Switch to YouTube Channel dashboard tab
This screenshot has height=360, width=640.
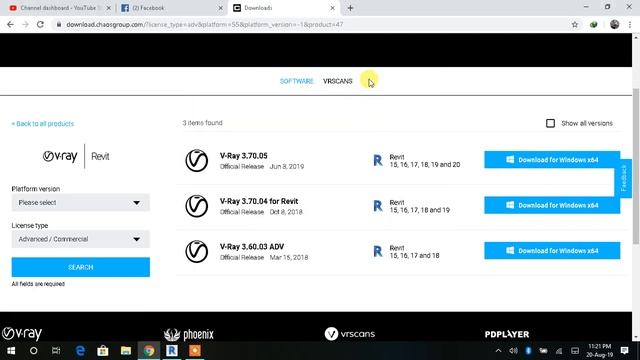coord(58,8)
